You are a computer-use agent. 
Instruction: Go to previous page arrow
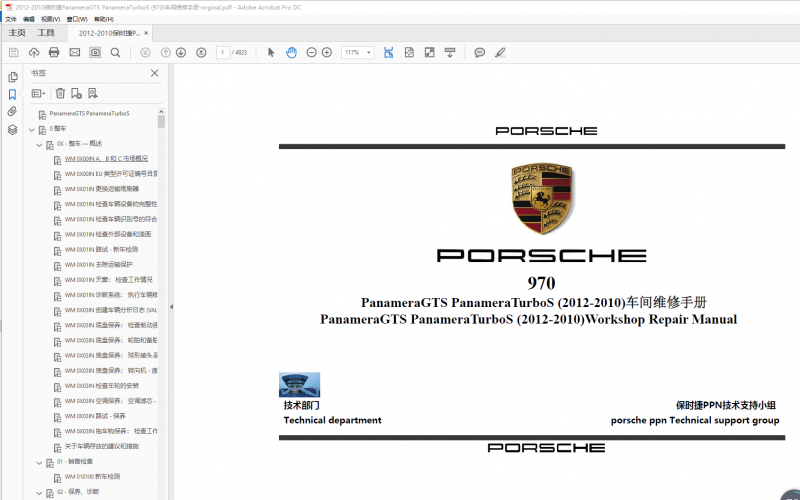coord(165,52)
